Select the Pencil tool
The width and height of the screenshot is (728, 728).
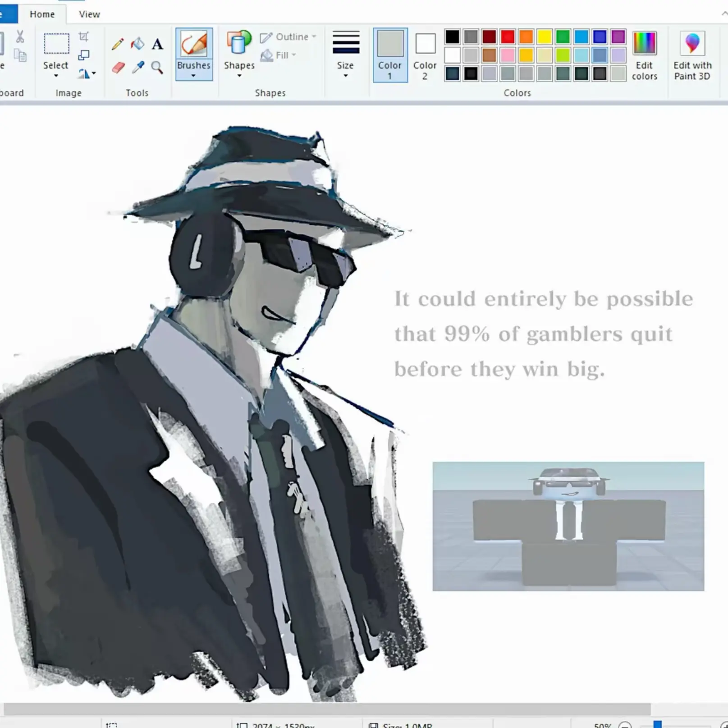[118, 44]
